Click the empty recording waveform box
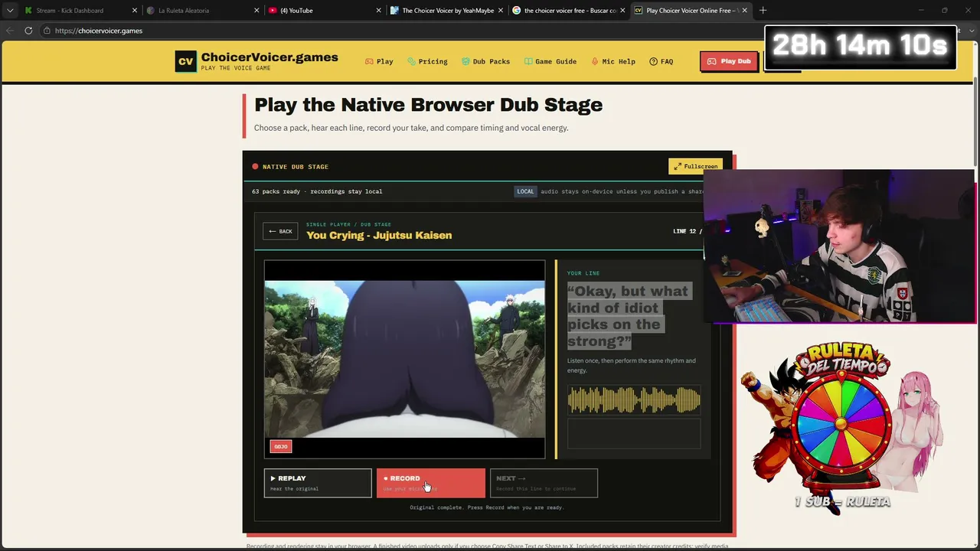 point(634,432)
